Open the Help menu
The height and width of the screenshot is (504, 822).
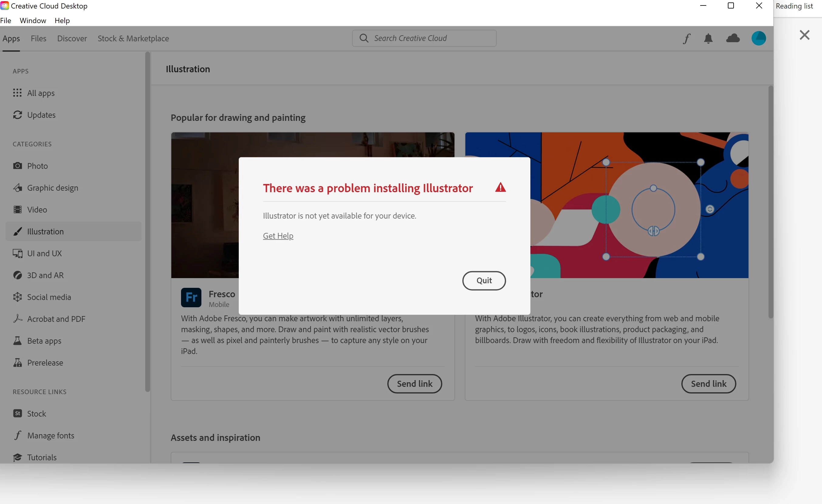pos(62,21)
